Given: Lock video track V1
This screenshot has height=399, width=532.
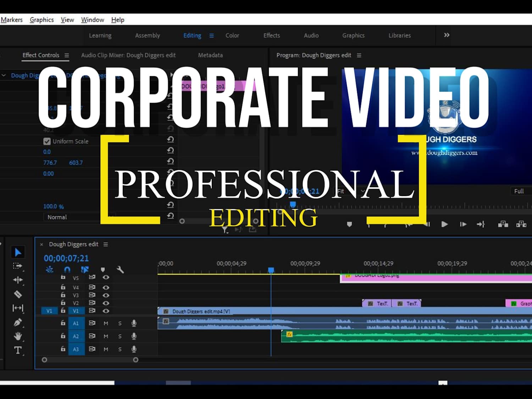Looking at the screenshot, I should coord(63,310).
